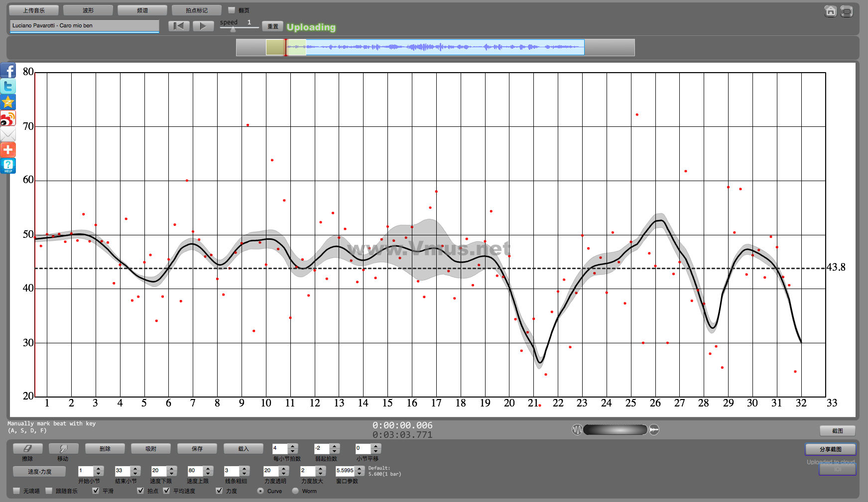Enable the 翻页 page-flip checkbox
The image size is (868, 502).
click(232, 10)
